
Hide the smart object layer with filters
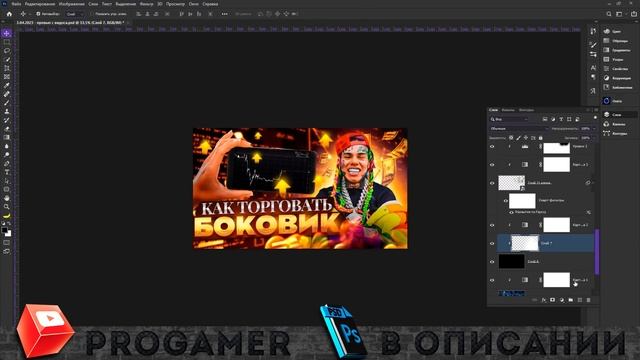(x=492, y=183)
